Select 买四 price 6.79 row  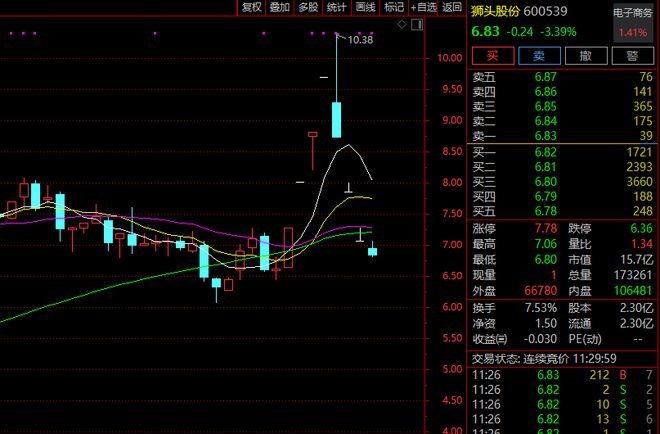point(562,196)
